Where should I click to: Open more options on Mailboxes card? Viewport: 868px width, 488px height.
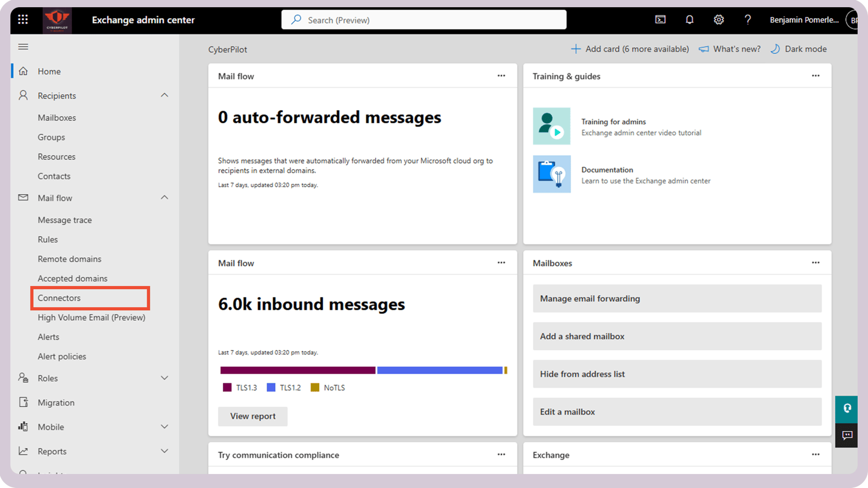click(815, 263)
